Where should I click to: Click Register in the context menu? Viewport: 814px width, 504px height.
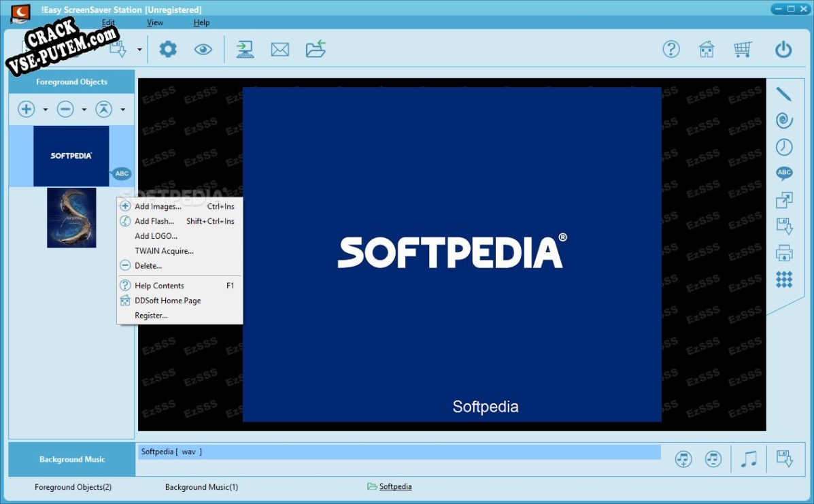click(150, 315)
